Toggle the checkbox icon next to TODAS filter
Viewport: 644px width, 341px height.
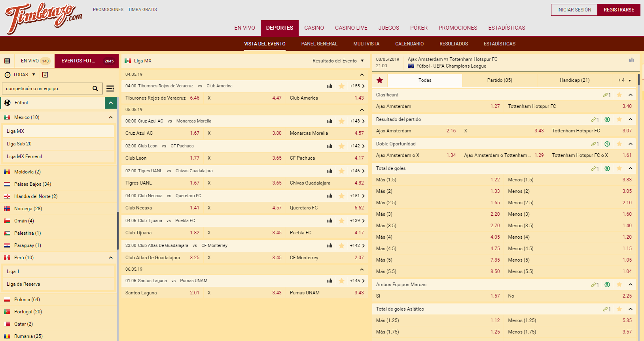tap(45, 75)
